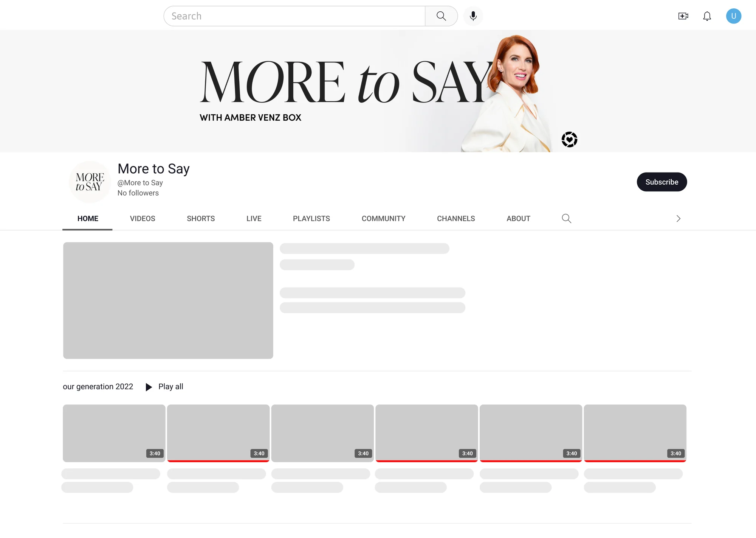Viewport: 756px width, 538px height.
Task: Click into the Search input field
Action: pos(294,16)
